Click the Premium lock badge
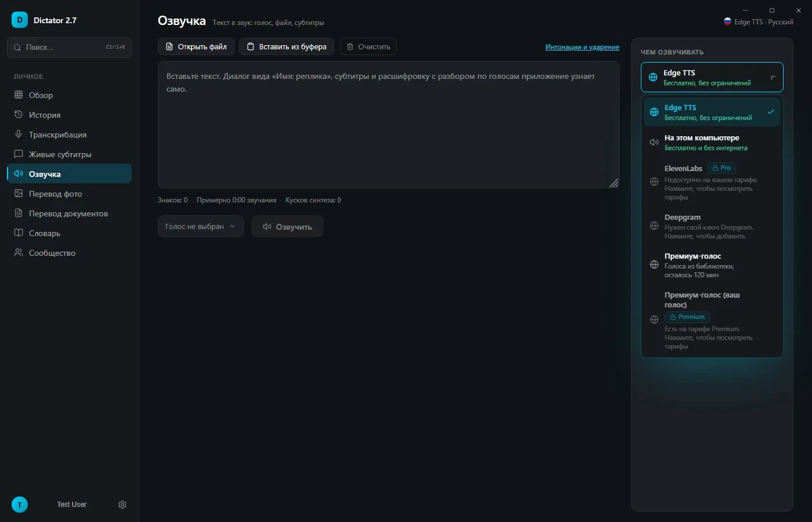 (687, 317)
